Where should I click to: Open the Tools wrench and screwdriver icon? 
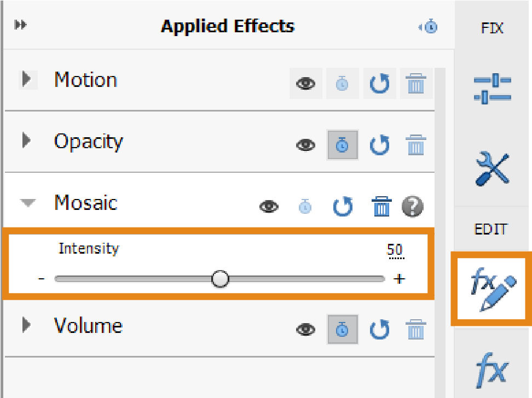(492, 168)
